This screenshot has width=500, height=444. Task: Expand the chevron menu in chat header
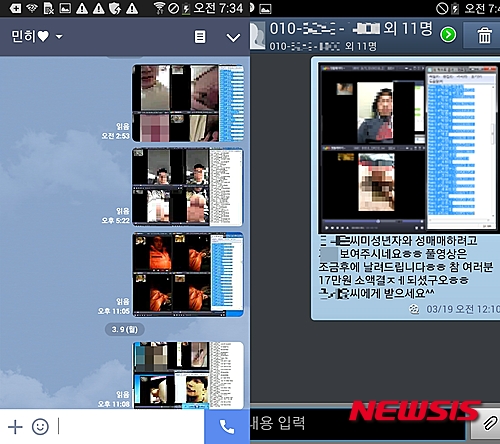pyautogui.click(x=233, y=38)
